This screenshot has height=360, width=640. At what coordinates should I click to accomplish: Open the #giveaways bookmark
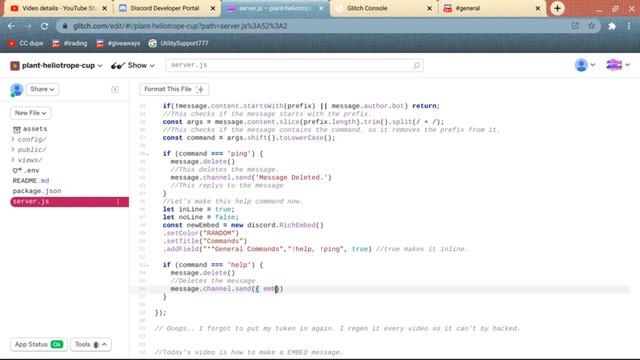pyautogui.click(x=118, y=43)
